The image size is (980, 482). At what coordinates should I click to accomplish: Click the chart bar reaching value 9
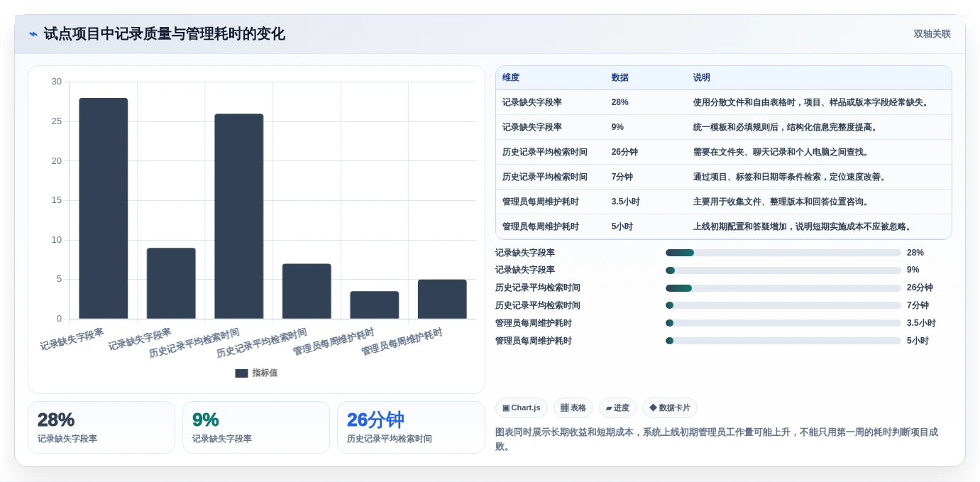pyautogui.click(x=171, y=283)
